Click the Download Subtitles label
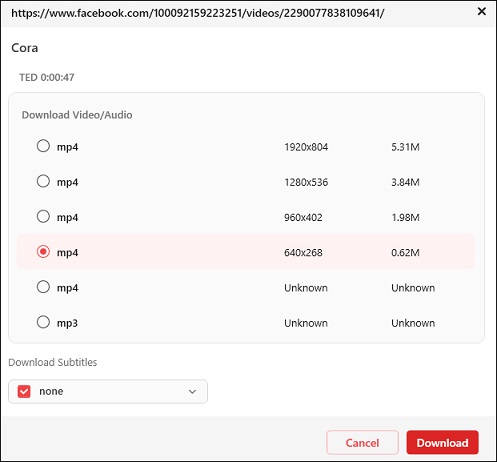Image resolution: width=497 pixels, height=462 pixels. 53,362
